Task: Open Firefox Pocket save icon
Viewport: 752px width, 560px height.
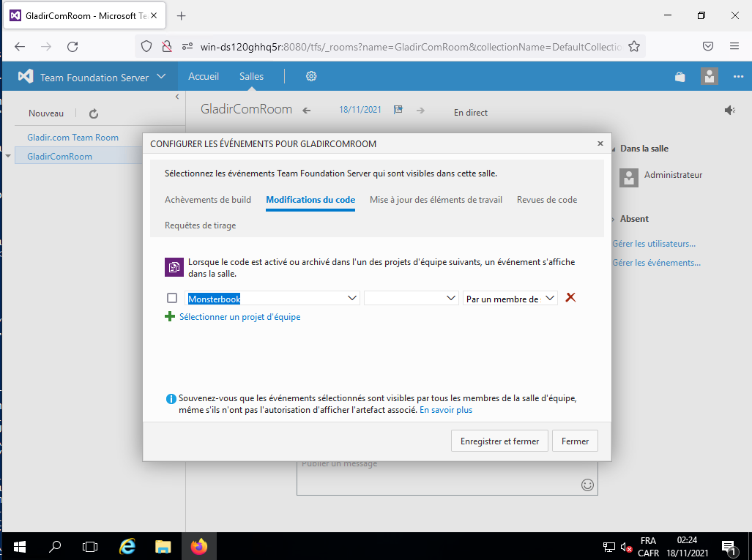Action: (708, 47)
